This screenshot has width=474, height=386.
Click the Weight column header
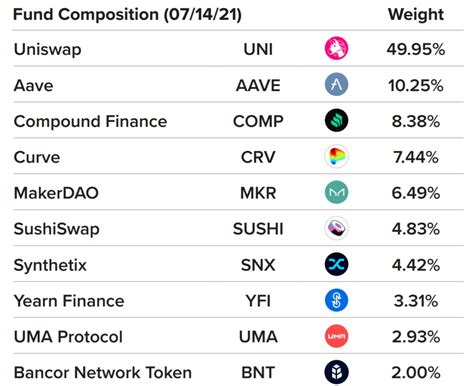coord(416,14)
